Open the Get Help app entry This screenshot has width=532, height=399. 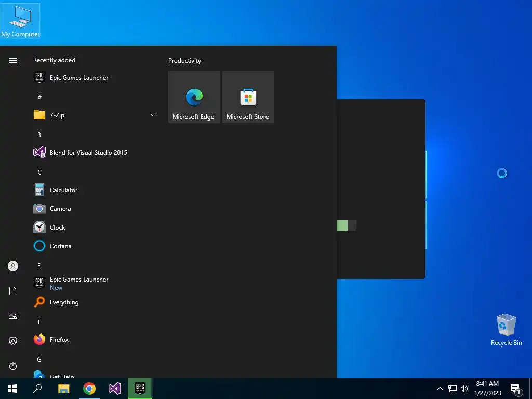[95, 373]
